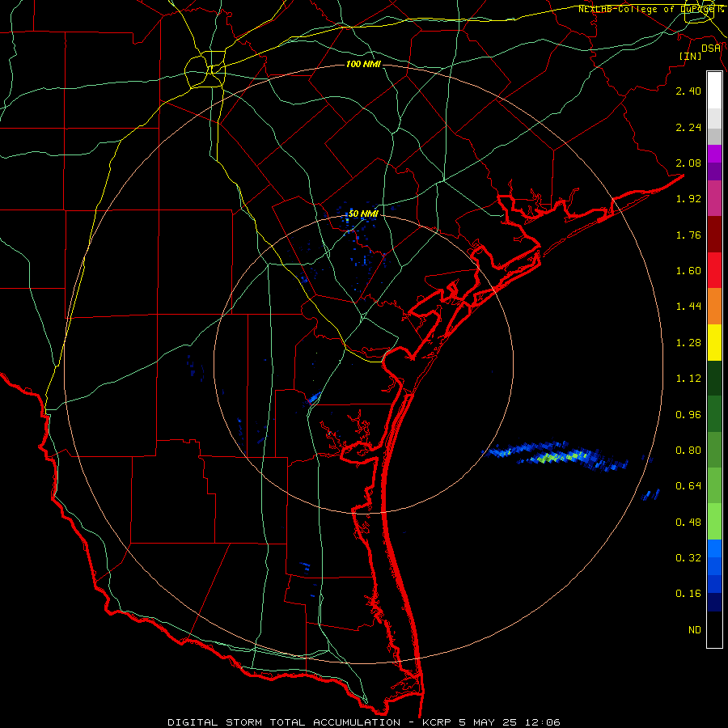728x728 pixels.
Task: Click the light green swatch in color scale
Action: point(714,522)
